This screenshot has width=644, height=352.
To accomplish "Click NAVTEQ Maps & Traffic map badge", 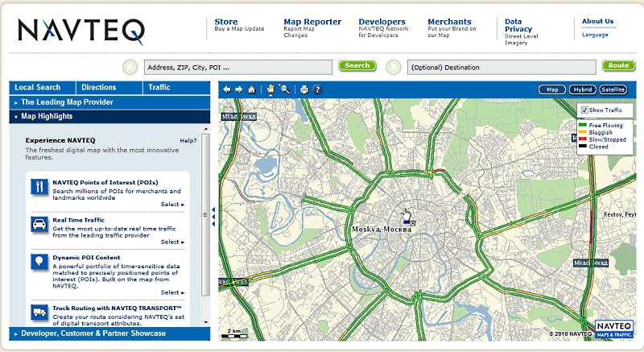I will pos(614,329).
